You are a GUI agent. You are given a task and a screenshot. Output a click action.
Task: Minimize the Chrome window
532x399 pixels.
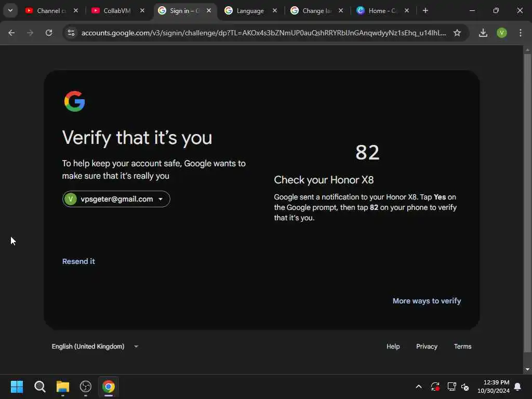[472, 10]
